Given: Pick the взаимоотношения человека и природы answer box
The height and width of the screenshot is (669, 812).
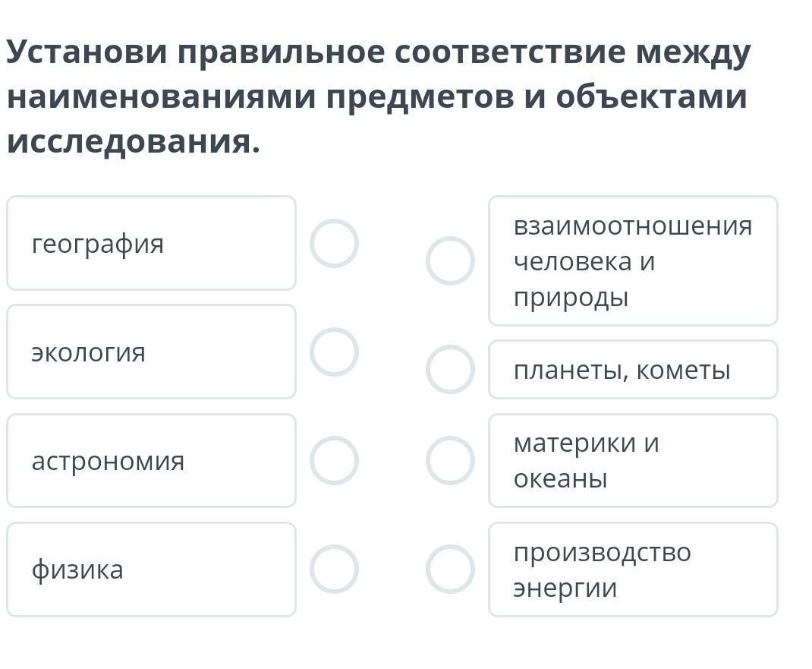Looking at the screenshot, I should 633,260.
